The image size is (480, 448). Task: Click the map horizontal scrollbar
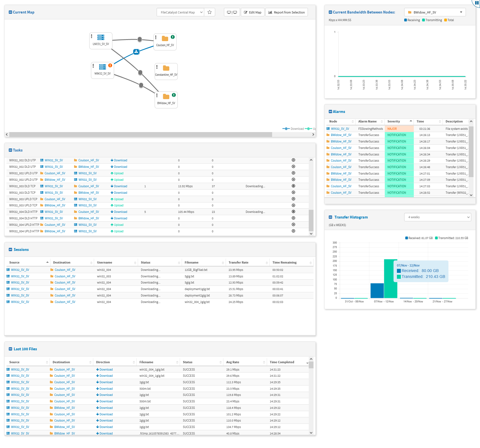tap(141, 135)
